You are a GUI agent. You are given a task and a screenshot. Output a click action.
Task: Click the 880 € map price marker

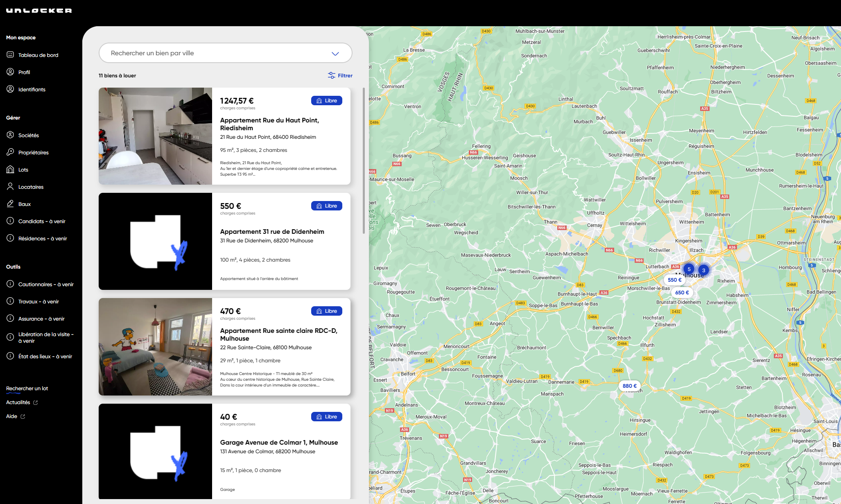(x=629, y=386)
